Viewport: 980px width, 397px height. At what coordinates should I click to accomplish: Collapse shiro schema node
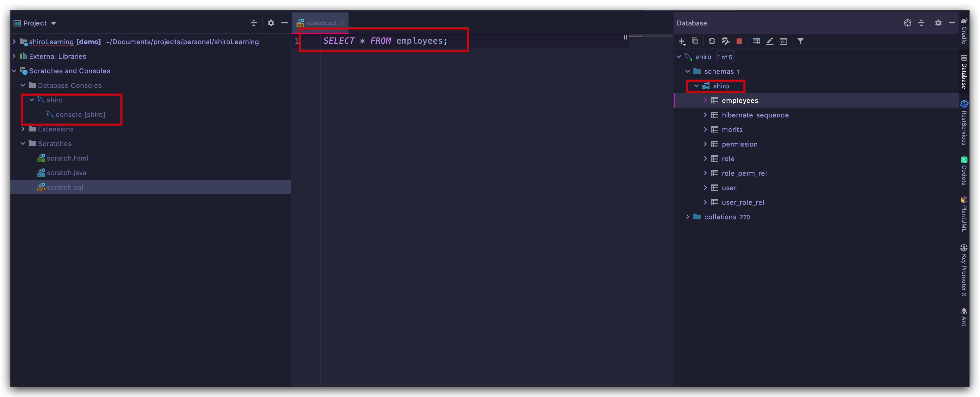click(696, 86)
